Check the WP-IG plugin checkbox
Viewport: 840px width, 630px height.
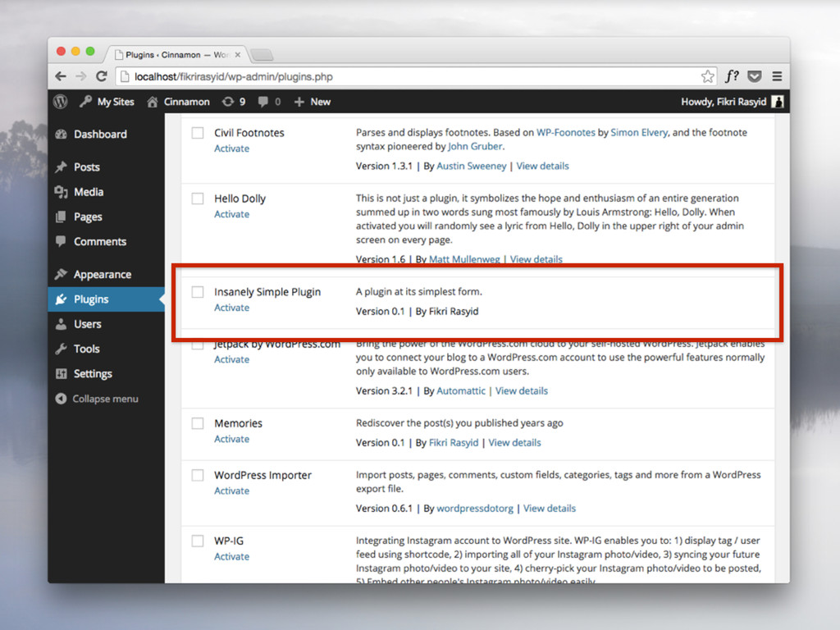(x=198, y=541)
